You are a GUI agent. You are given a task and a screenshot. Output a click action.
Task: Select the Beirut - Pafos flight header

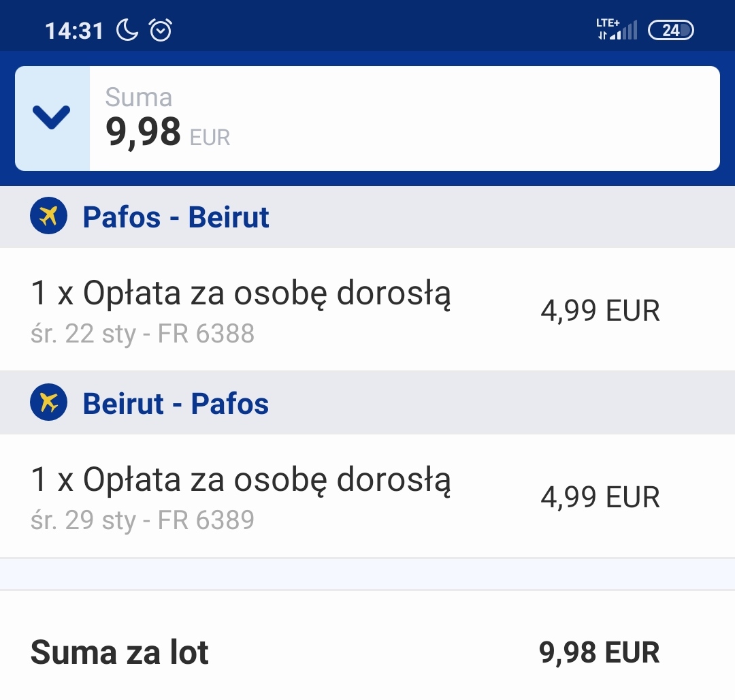pos(367,402)
